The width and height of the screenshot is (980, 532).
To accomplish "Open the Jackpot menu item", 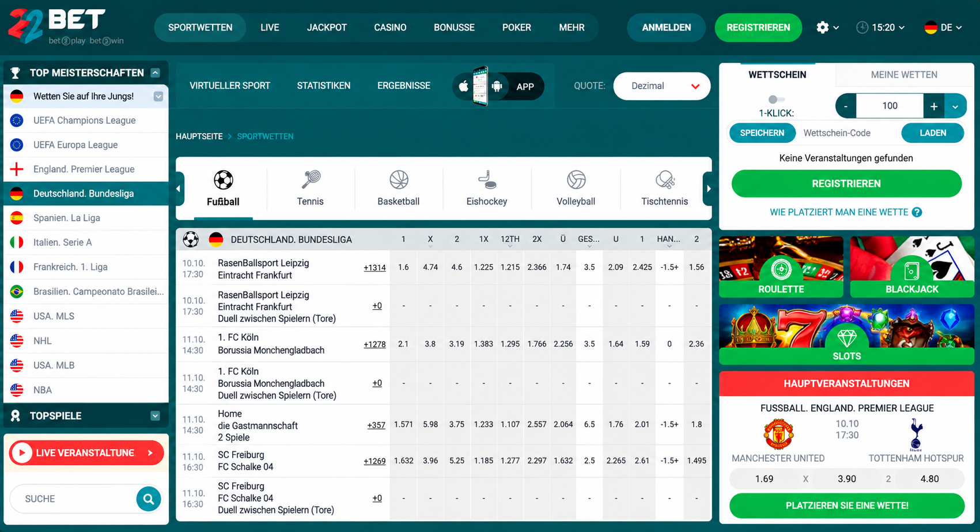I will point(327,27).
